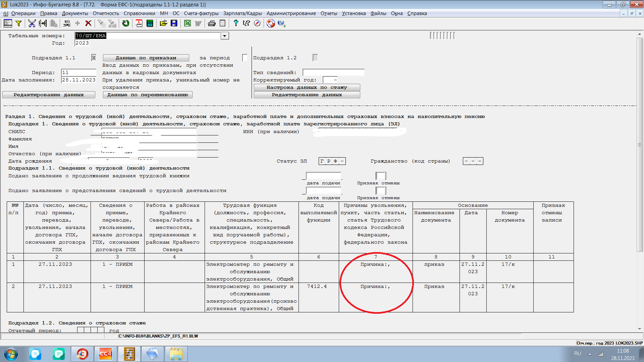The height and width of the screenshot is (362, 644).
Task: Toggle the 'за период' checkbox
Action: click(245, 58)
